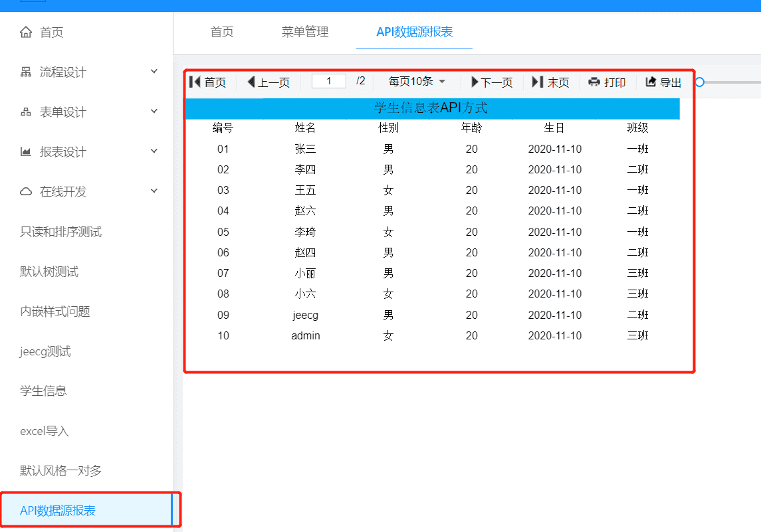
Task: Click the zoom slider handle
Action: tap(699, 82)
